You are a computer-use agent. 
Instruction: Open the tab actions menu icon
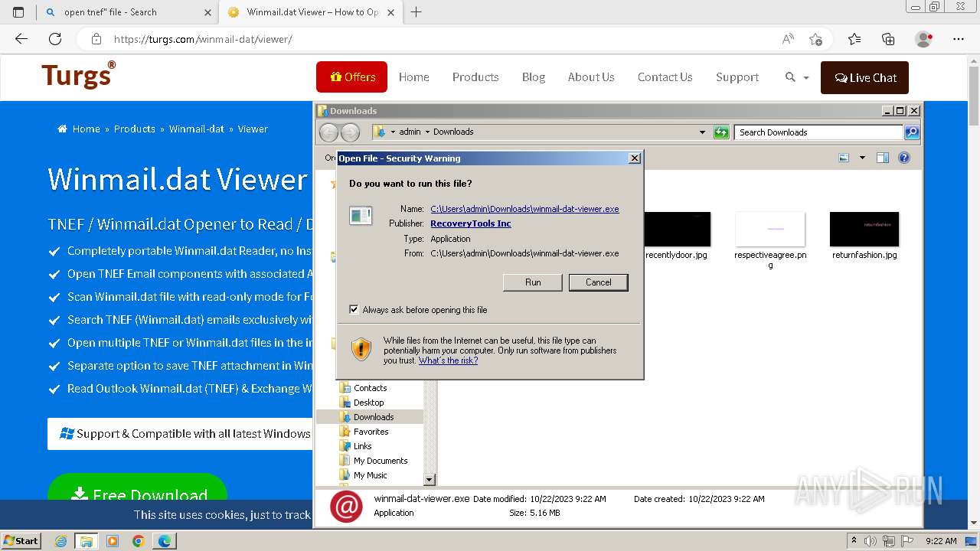pos(18,12)
